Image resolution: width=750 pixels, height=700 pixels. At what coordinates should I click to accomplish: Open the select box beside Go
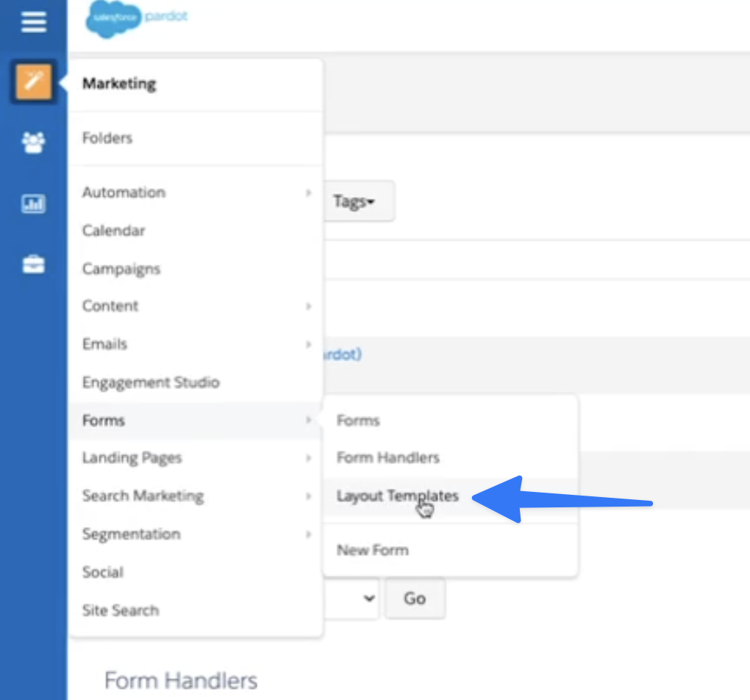click(353, 599)
